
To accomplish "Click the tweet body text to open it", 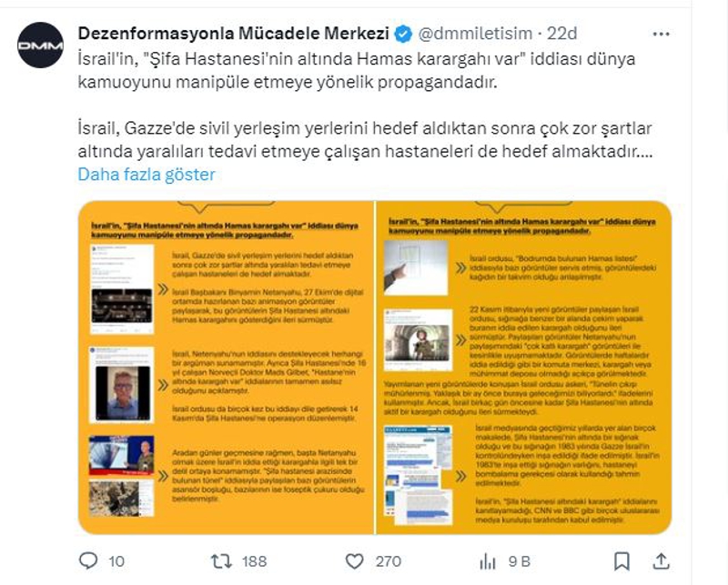I will pyautogui.click(x=366, y=105).
